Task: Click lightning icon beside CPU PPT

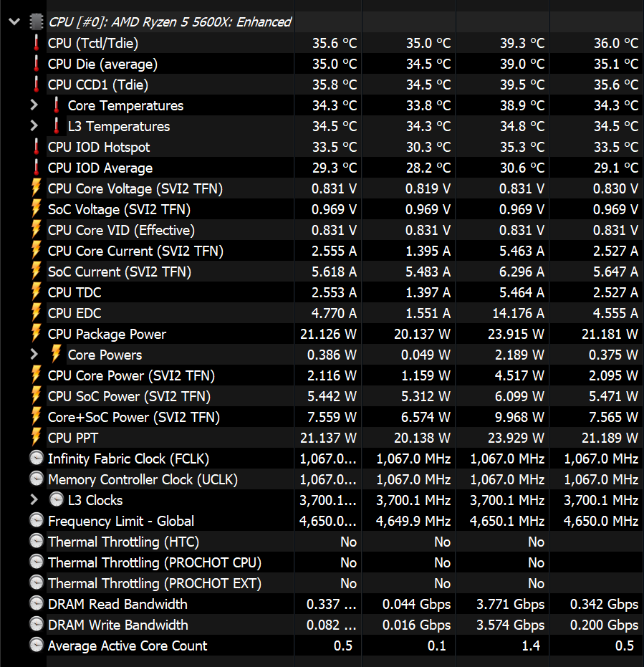Action: (36, 437)
